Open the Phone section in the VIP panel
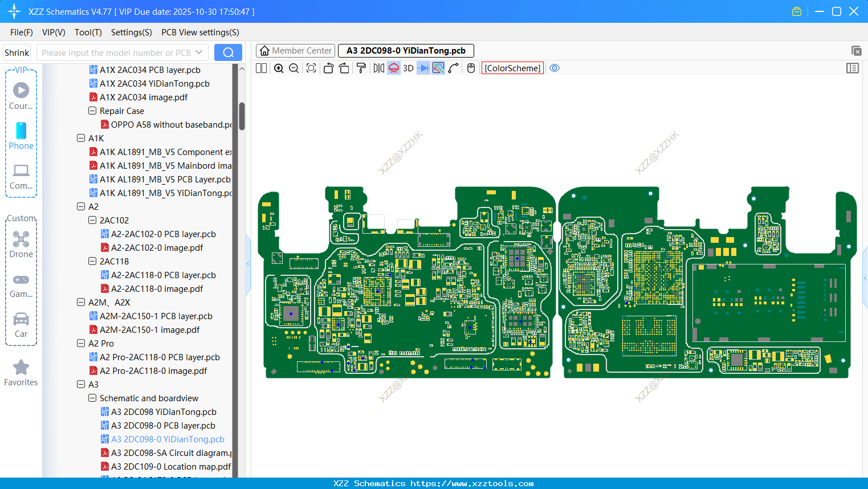This screenshot has height=489, width=868. click(21, 137)
